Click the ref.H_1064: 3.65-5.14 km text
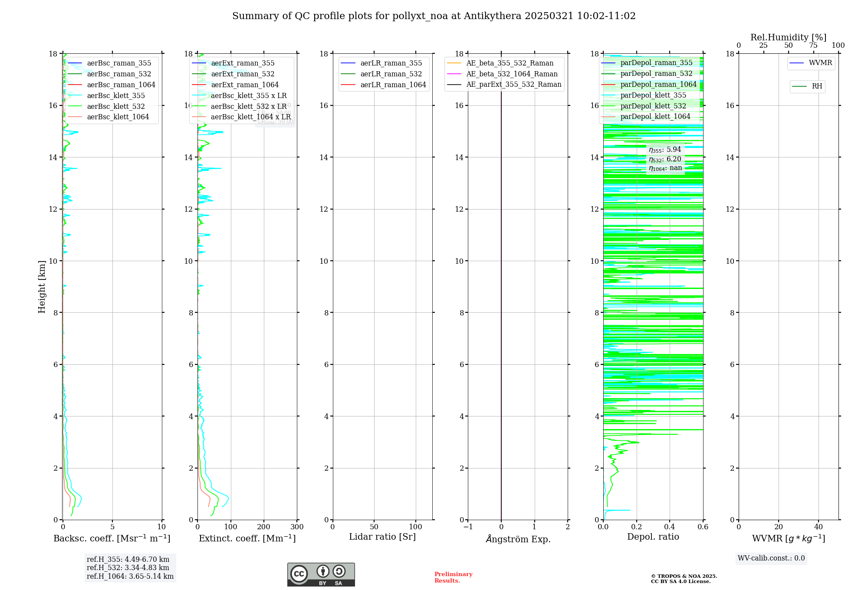868x590 pixels. (130, 577)
